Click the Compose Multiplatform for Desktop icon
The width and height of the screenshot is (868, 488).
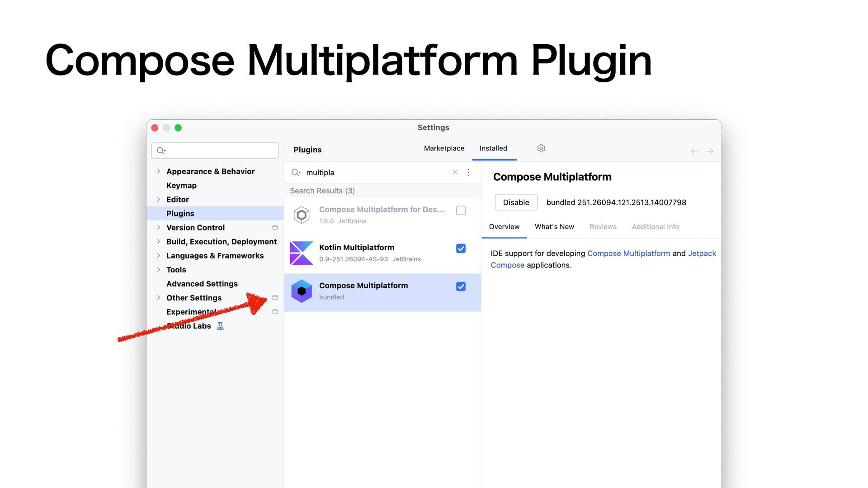(302, 215)
